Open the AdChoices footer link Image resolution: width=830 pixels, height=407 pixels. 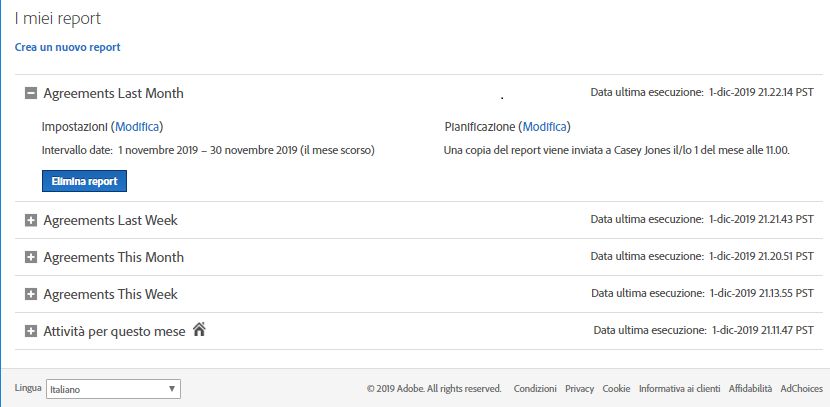(x=801, y=388)
